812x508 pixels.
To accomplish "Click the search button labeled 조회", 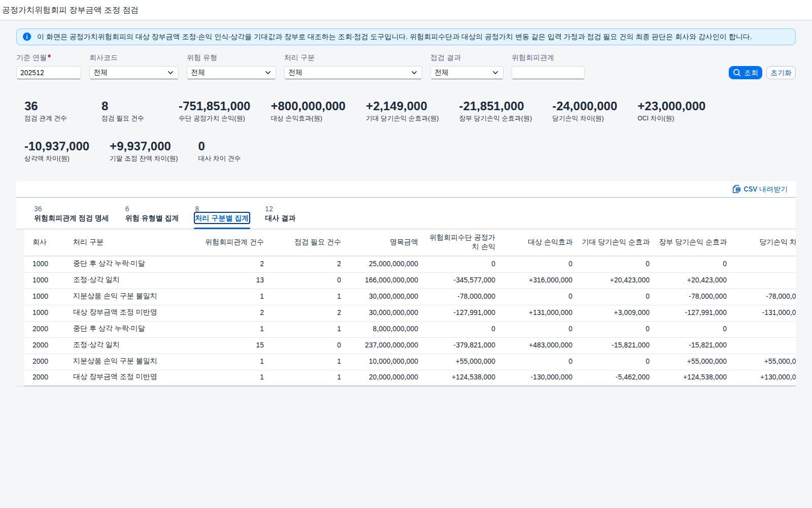I will (745, 73).
